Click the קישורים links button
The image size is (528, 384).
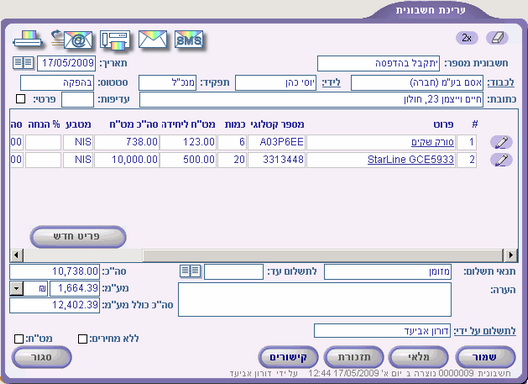(x=288, y=357)
